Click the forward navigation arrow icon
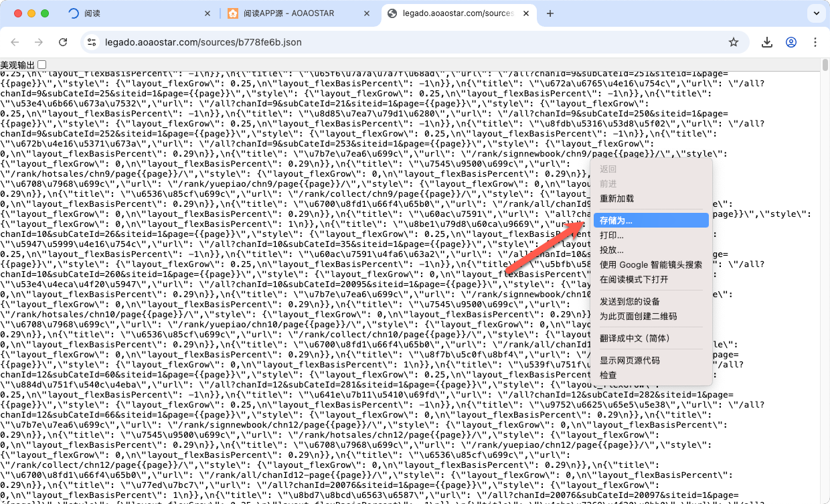This screenshot has height=504, width=830. (39, 41)
